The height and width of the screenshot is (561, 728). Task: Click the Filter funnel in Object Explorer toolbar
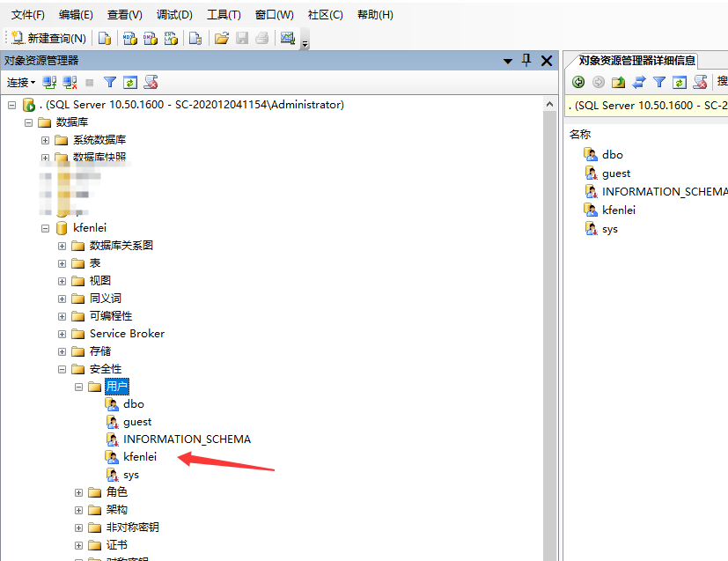coord(109,83)
